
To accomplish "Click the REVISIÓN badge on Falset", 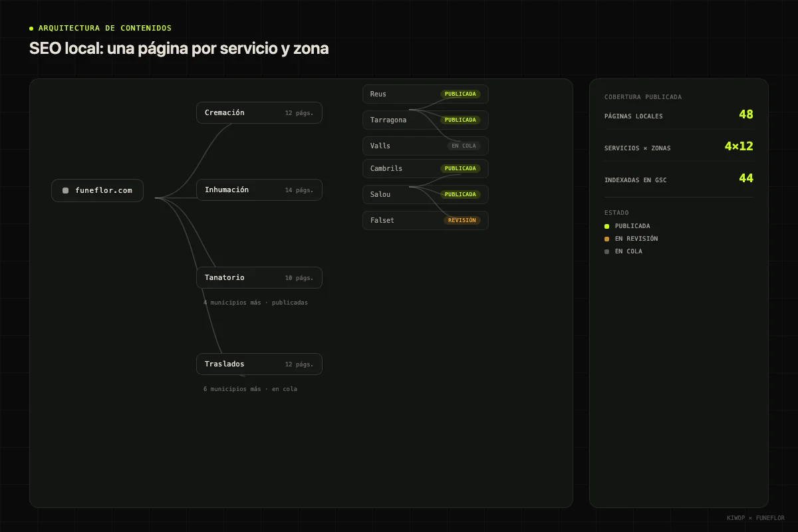I will pyautogui.click(x=462, y=220).
